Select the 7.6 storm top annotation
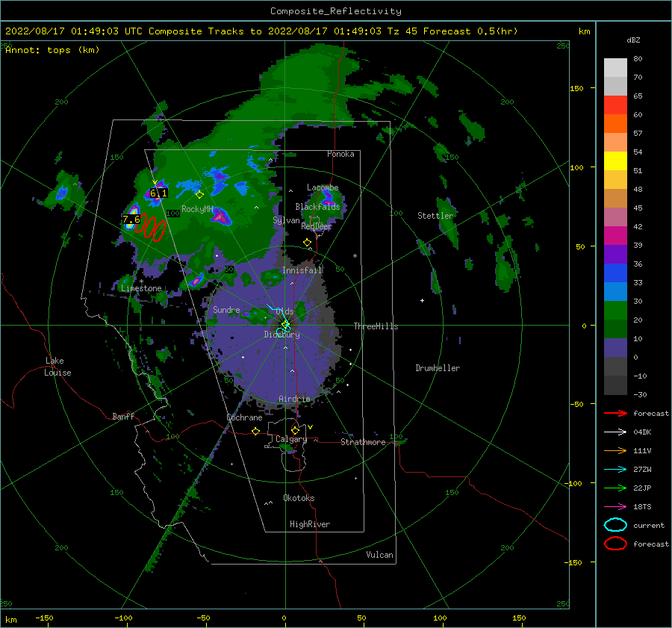This screenshot has height=628, width=672. click(x=131, y=220)
